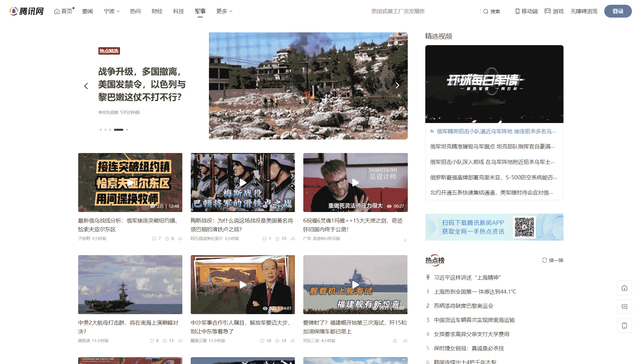Screen dimensions: 641x364
Task: Go to next carousel slide arrow
Action: 397,85
